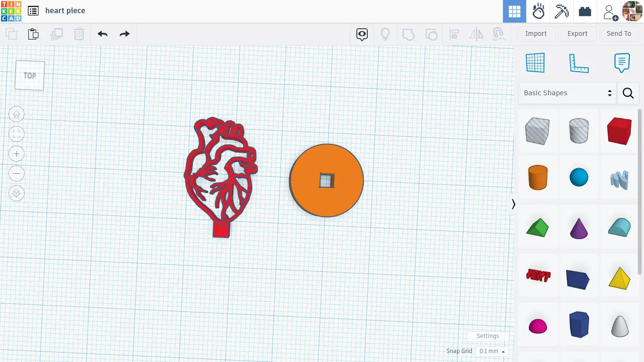Toggle show all hidden objects lightbulb

point(385,34)
